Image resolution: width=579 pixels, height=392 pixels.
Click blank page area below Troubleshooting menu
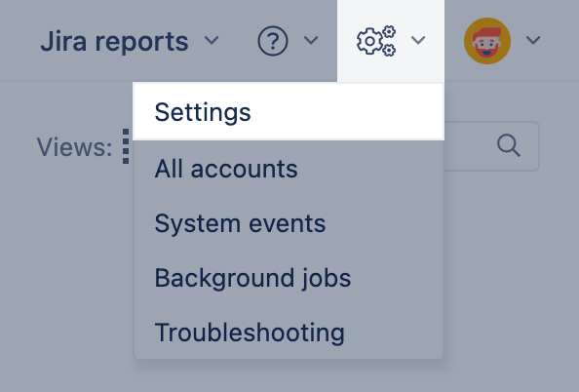[x=288, y=376]
